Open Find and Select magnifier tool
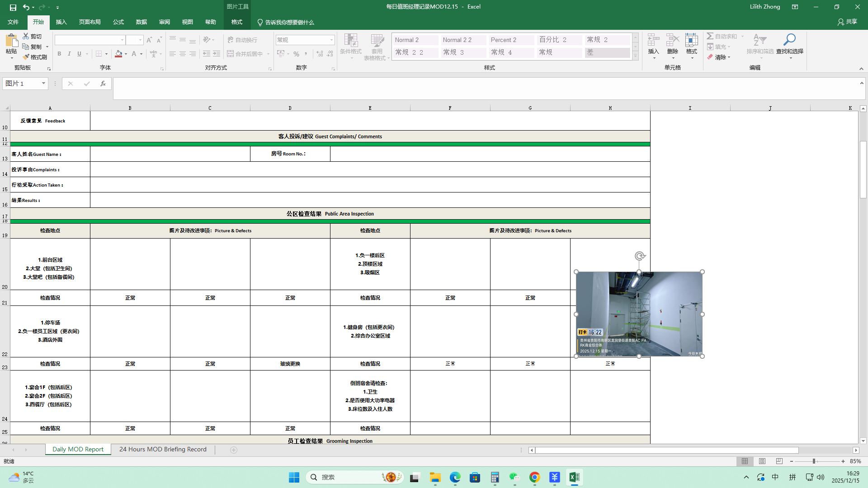 pos(789,40)
